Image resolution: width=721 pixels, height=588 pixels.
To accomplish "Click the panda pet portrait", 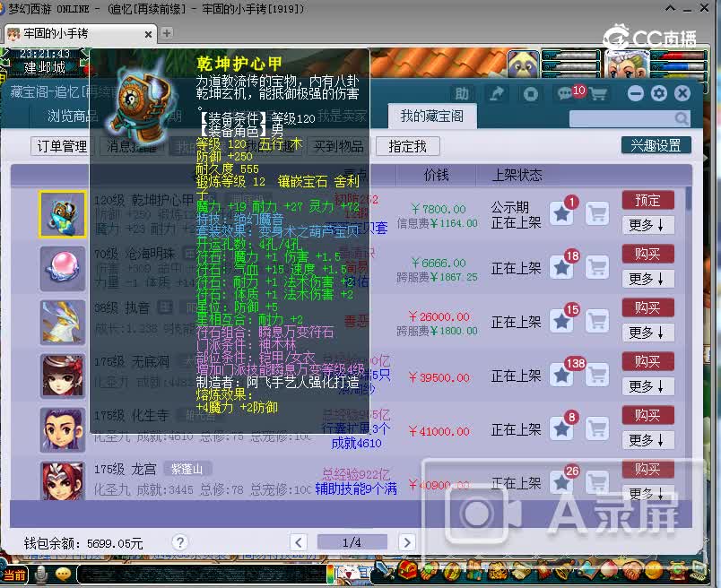I will point(524,64).
